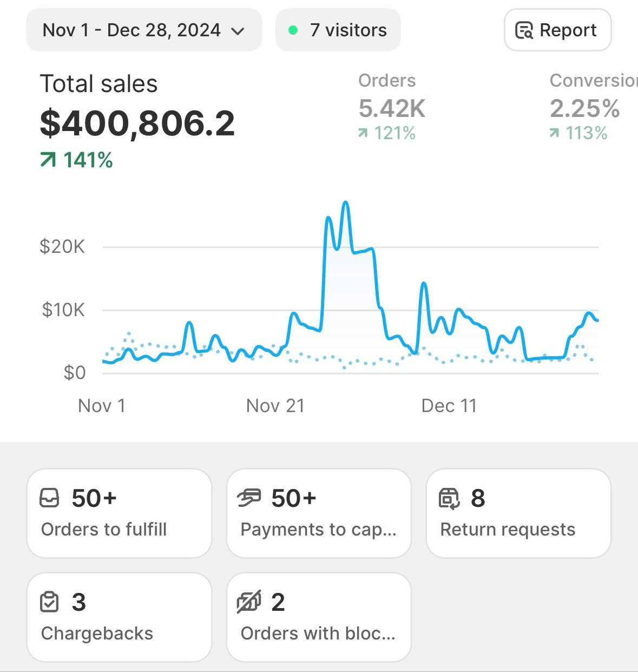638x672 pixels.
Task: Click the chargebacks clipboard check icon
Action: tap(49, 602)
